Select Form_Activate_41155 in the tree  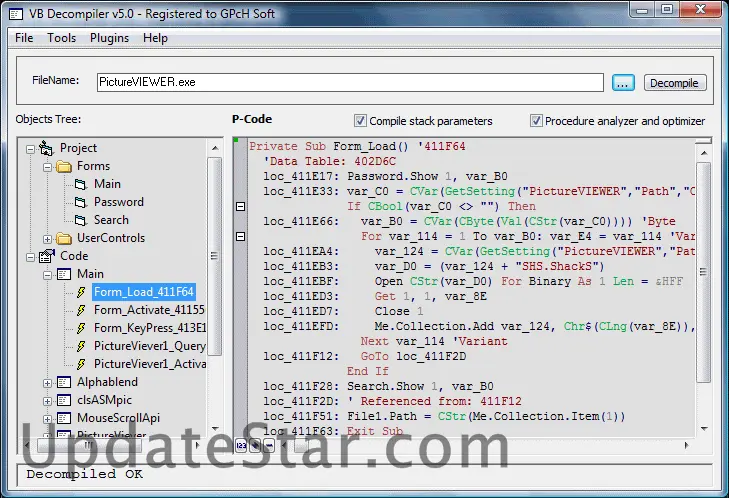pos(149,310)
